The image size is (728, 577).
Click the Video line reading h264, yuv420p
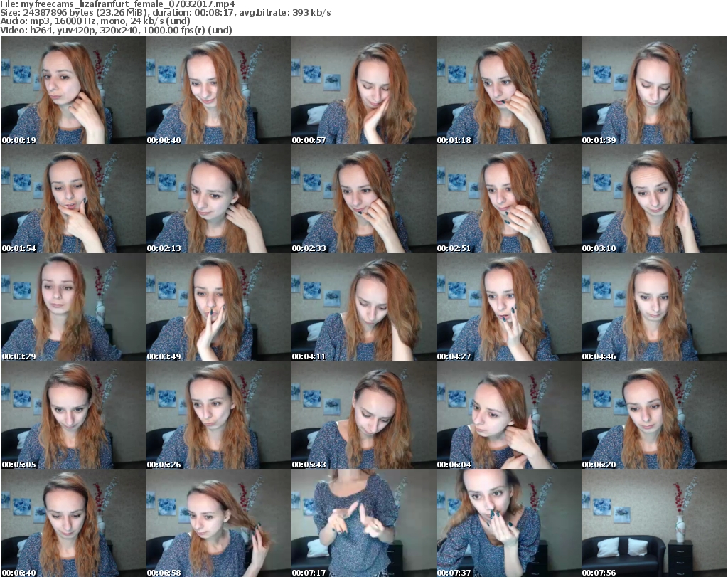[116, 30]
